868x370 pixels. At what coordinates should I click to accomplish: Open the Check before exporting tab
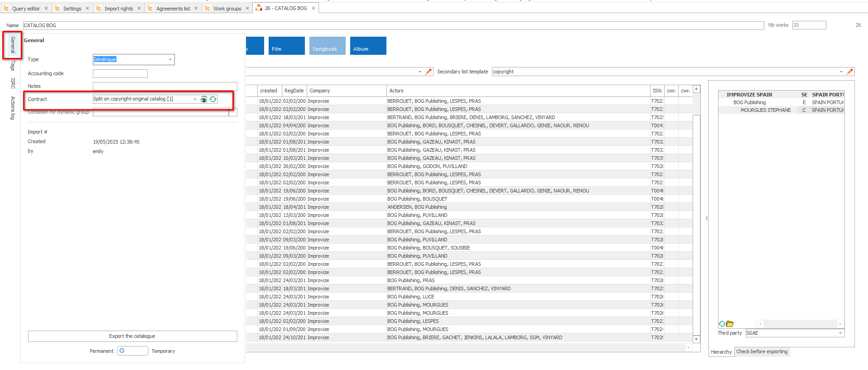(762, 351)
